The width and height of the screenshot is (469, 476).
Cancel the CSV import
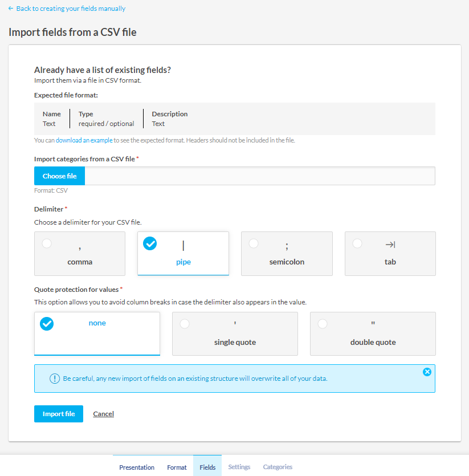tap(104, 414)
